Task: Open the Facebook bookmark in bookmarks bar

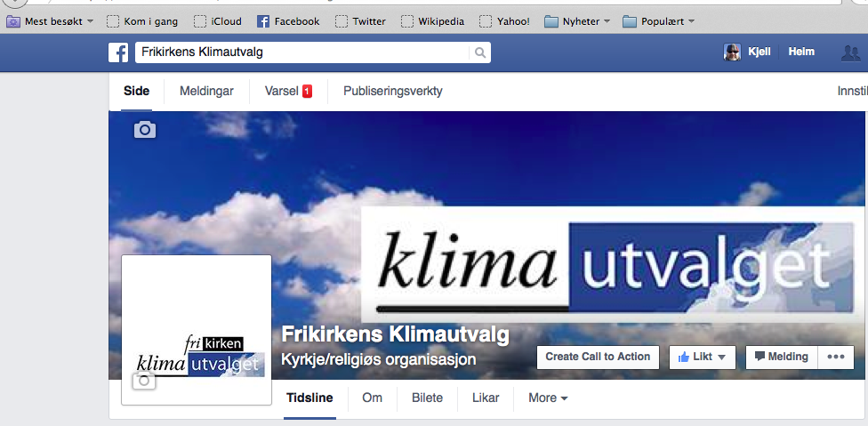Action: [288, 21]
